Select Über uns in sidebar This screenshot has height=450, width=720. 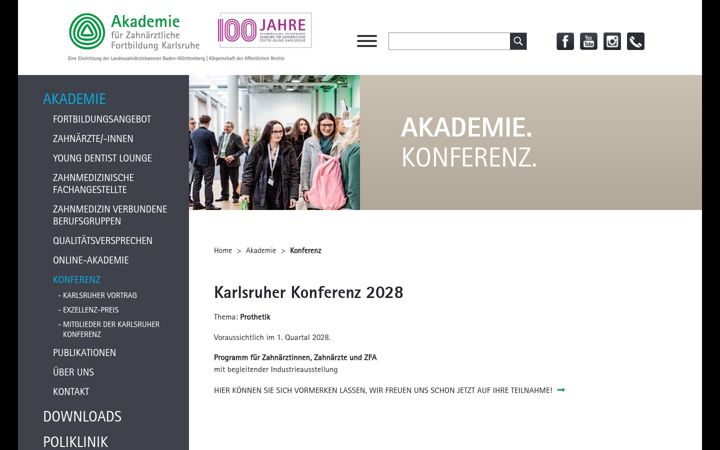coord(73,372)
